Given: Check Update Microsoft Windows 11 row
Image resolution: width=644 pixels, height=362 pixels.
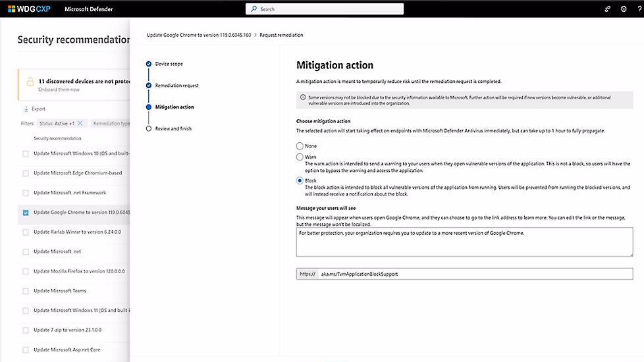Looking at the screenshot, I should 26,311.
